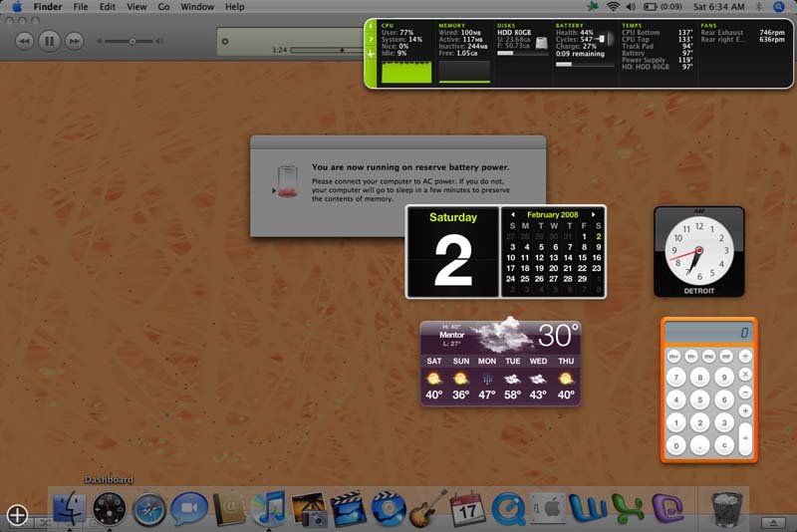Open iChat in the Dock
Screen dimensions: 797x532
(x=189, y=509)
